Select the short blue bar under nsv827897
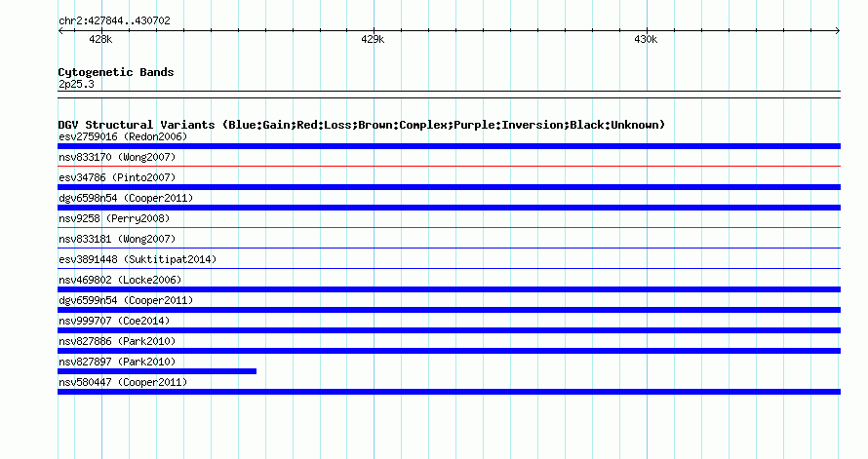This screenshot has width=868, height=459. [x=157, y=371]
